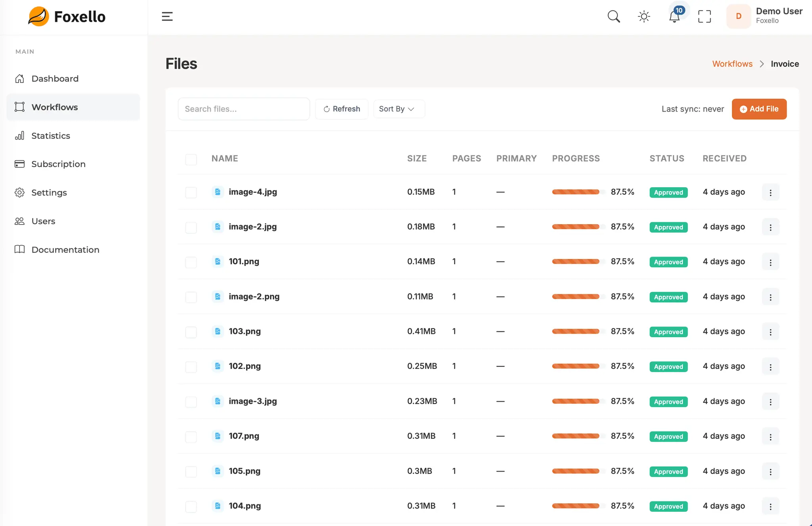812x526 pixels.
Task: Select checkbox for 103.png row
Action: [191, 332]
